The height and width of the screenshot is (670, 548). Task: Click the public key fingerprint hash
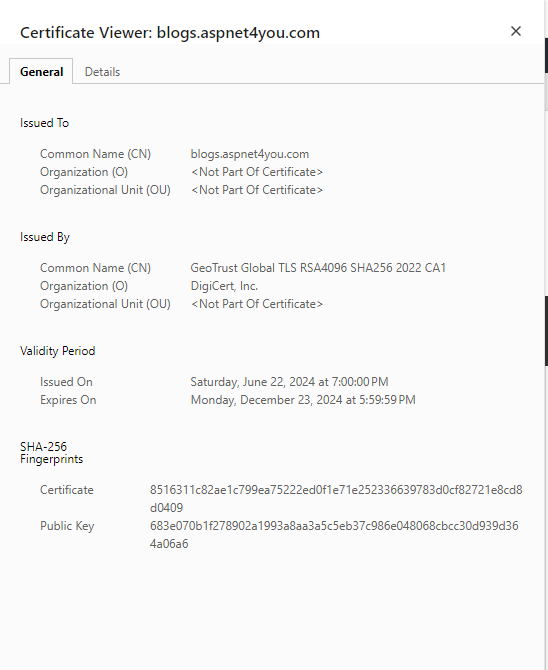click(x=334, y=535)
